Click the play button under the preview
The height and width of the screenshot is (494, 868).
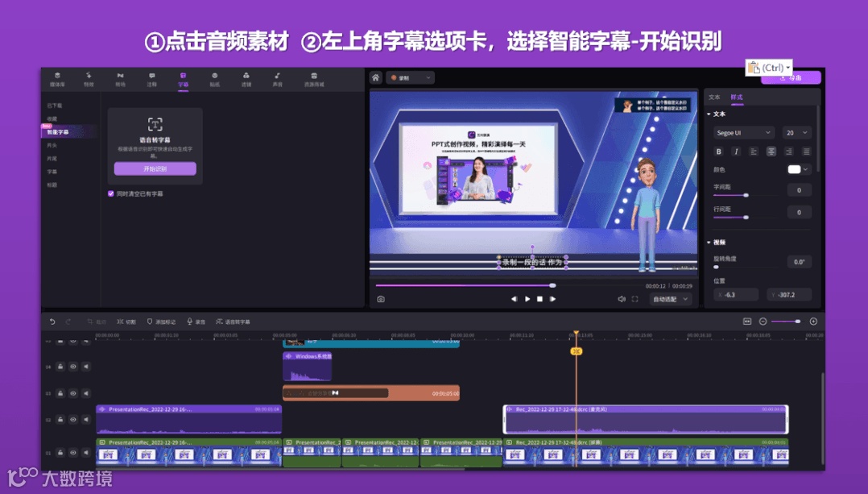coord(527,298)
